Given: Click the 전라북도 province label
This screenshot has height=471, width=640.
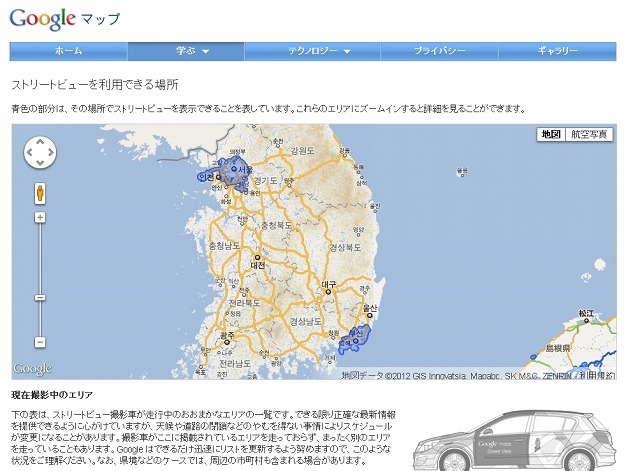Looking at the screenshot, I should (244, 303).
